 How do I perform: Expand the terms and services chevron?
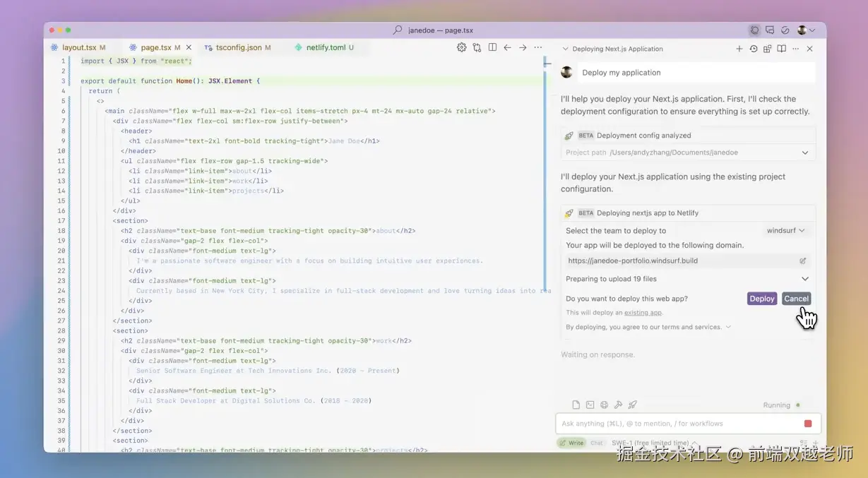728,327
